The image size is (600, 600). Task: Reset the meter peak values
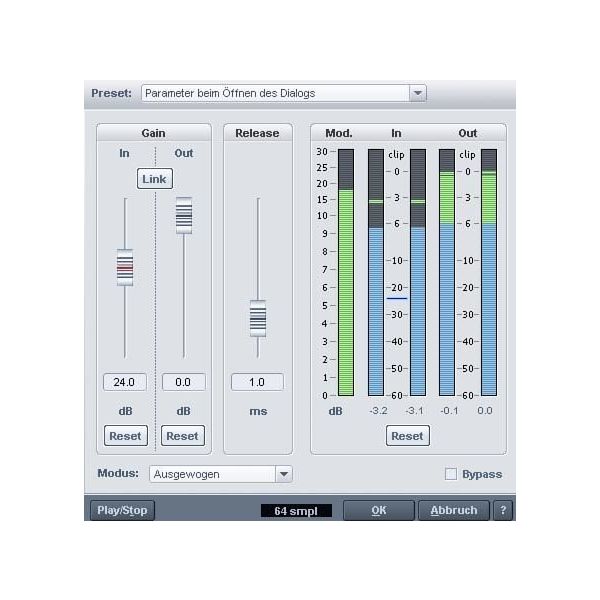pyautogui.click(x=407, y=436)
